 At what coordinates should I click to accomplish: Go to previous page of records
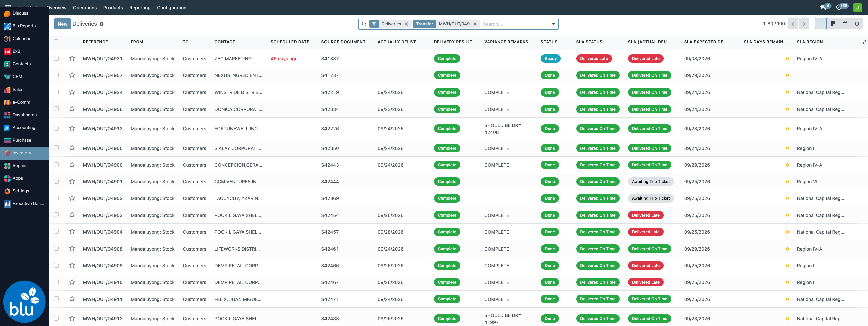(793, 24)
